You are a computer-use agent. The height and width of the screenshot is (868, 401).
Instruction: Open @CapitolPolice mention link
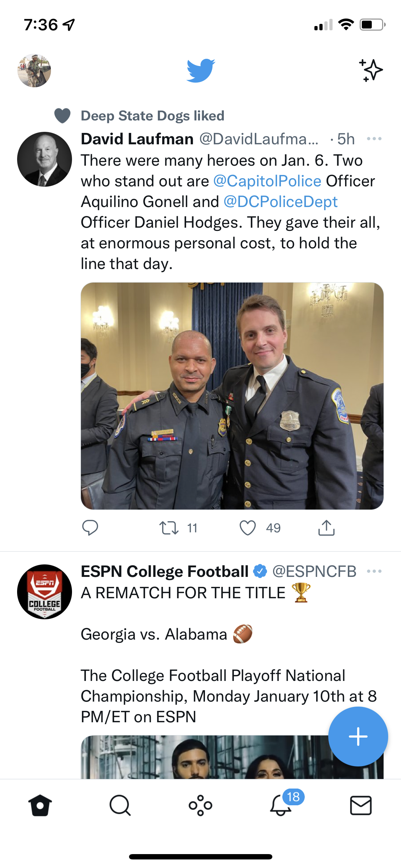click(x=267, y=181)
